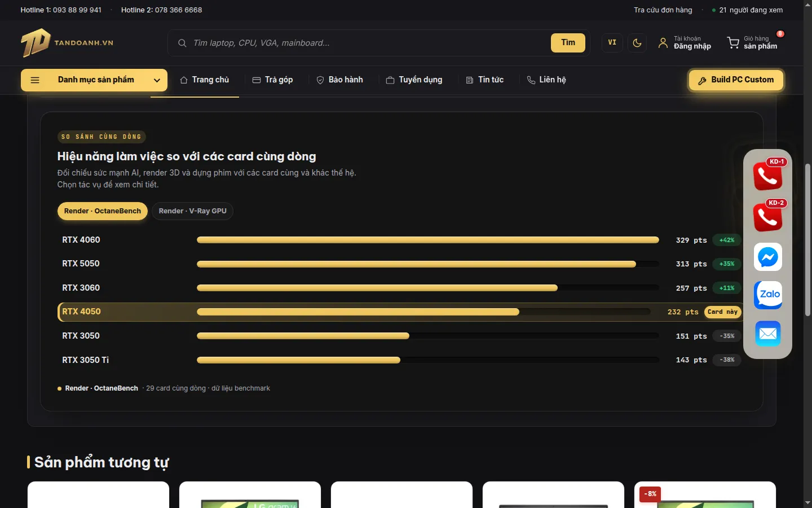Click the KD-1 phone call icon
This screenshot has height=508, width=812.
(x=767, y=176)
